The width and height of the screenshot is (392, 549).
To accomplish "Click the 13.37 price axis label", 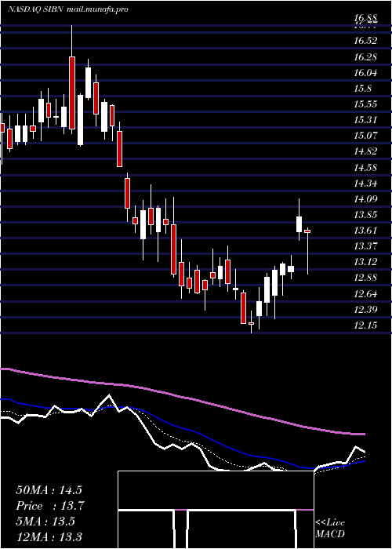I will (365, 245).
